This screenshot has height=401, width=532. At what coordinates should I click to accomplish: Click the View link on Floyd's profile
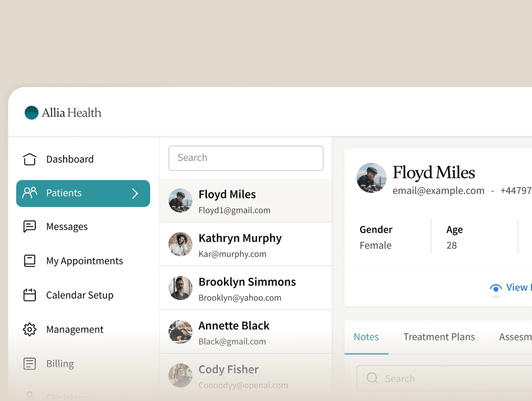(x=517, y=287)
